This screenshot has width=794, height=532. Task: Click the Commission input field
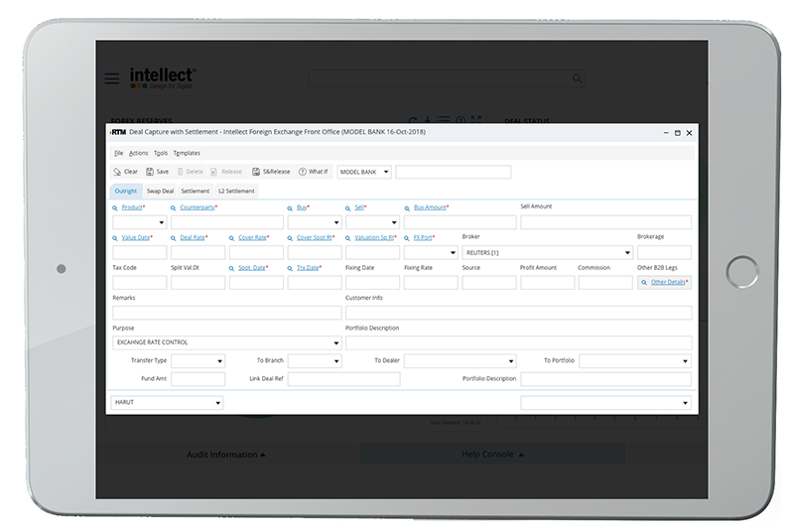click(605, 283)
